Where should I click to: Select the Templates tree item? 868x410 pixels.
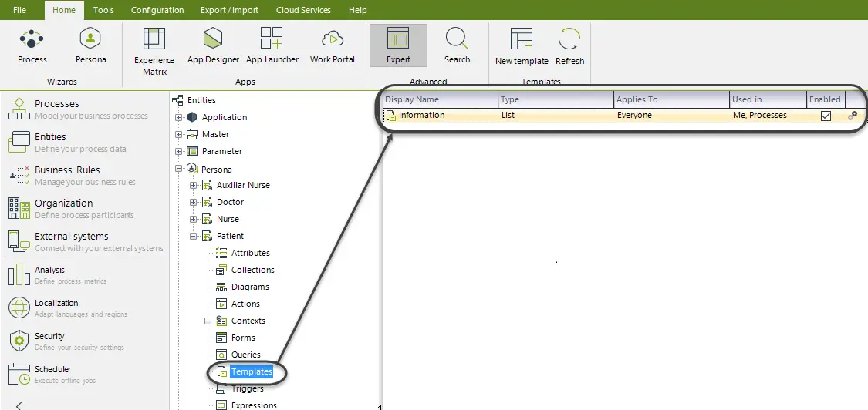[x=252, y=371]
